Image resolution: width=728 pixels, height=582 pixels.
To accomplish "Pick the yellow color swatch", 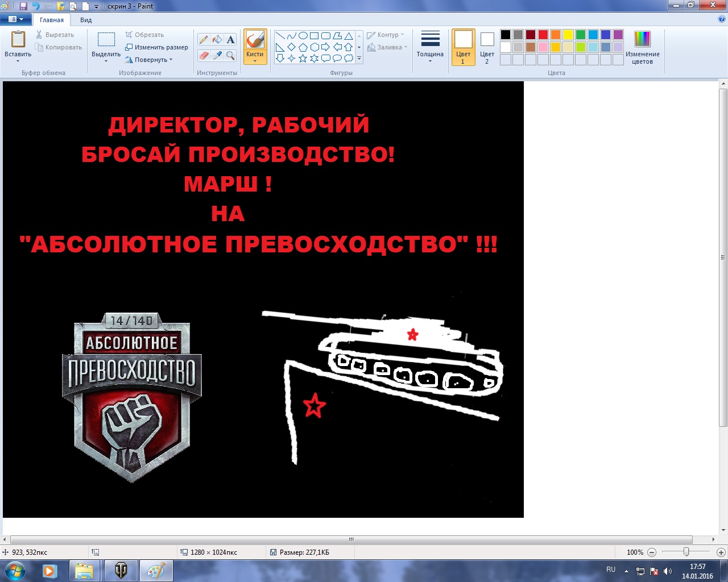I will click(568, 35).
